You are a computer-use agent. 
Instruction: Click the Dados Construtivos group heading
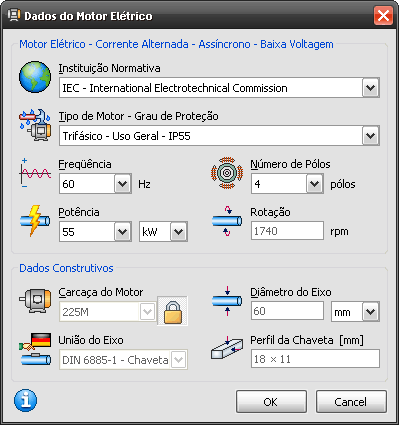[66, 268]
